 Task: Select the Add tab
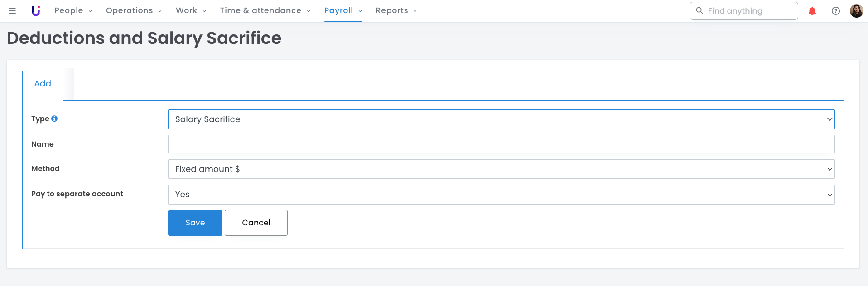43,84
